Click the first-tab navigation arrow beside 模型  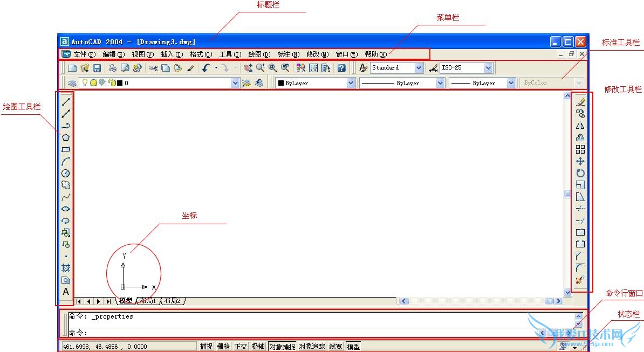(x=78, y=301)
